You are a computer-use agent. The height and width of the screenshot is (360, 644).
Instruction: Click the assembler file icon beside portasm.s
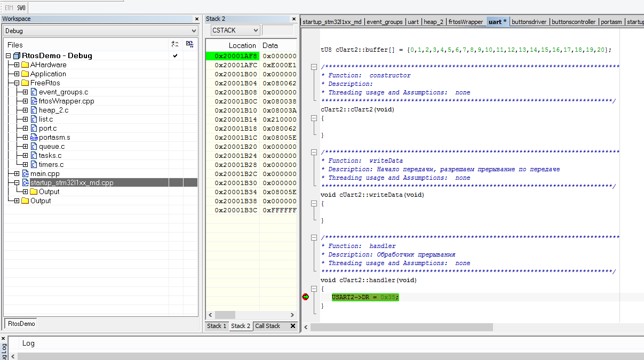[33, 137]
